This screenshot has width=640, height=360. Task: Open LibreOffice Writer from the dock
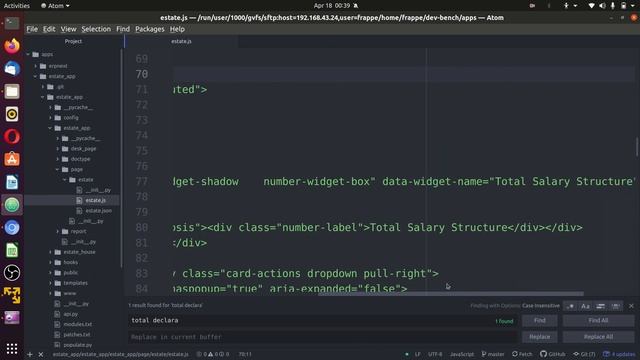(12, 182)
